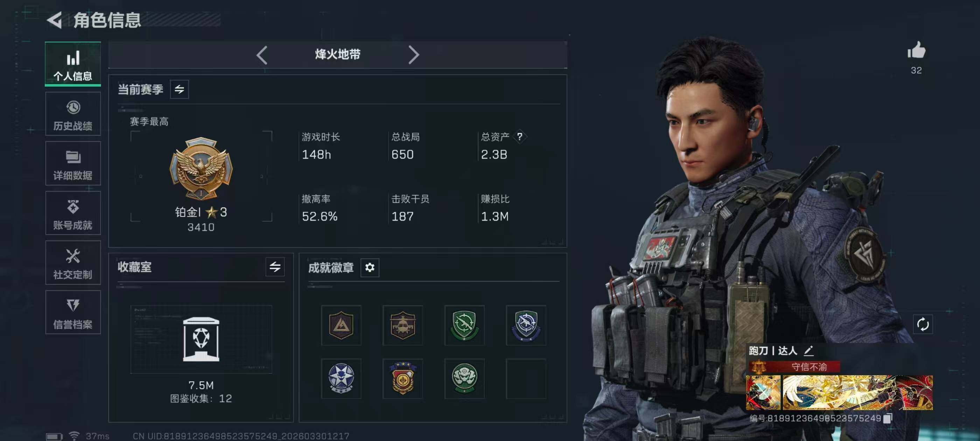
Task: Go to the next mode with the right chevron
Action: 414,55
